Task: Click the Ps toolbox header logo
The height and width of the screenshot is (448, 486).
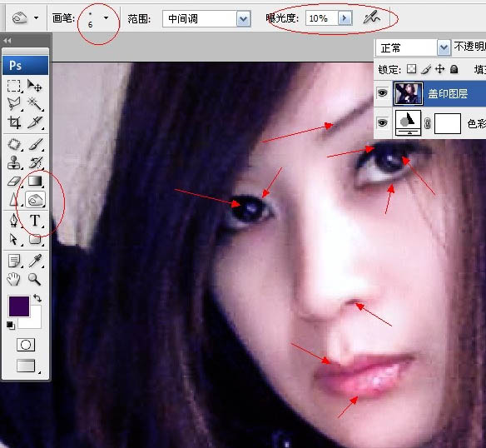Action: (26, 65)
